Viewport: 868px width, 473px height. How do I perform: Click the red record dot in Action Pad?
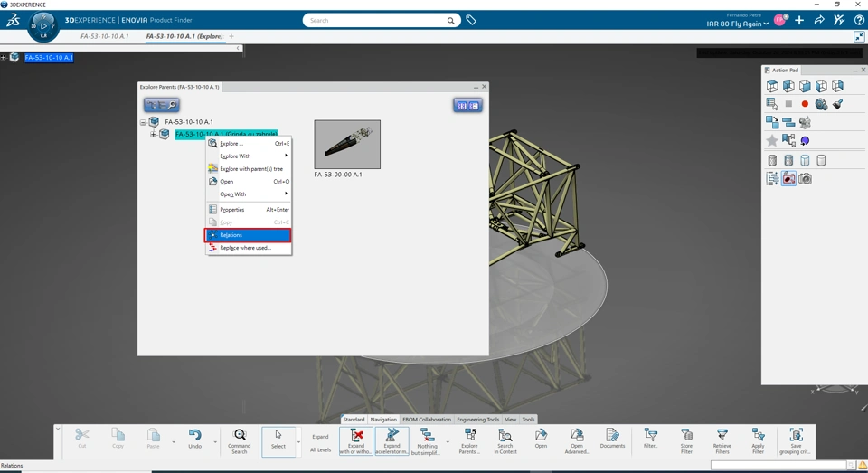[805, 104]
